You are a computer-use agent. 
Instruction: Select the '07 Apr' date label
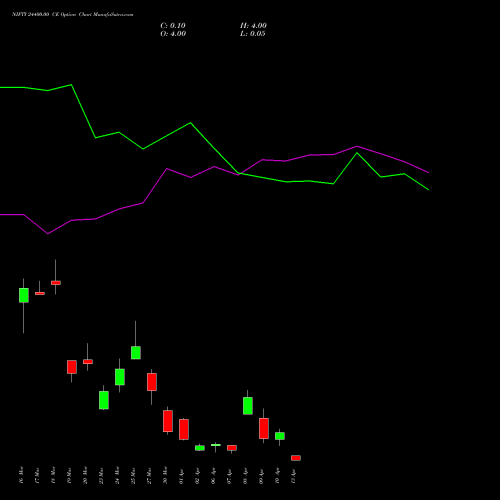click(x=229, y=475)
